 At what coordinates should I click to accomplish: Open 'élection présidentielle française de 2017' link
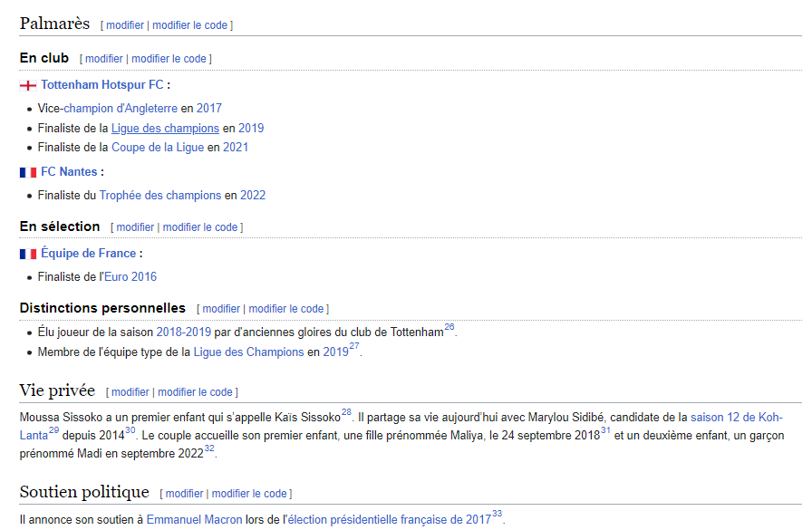point(390,520)
